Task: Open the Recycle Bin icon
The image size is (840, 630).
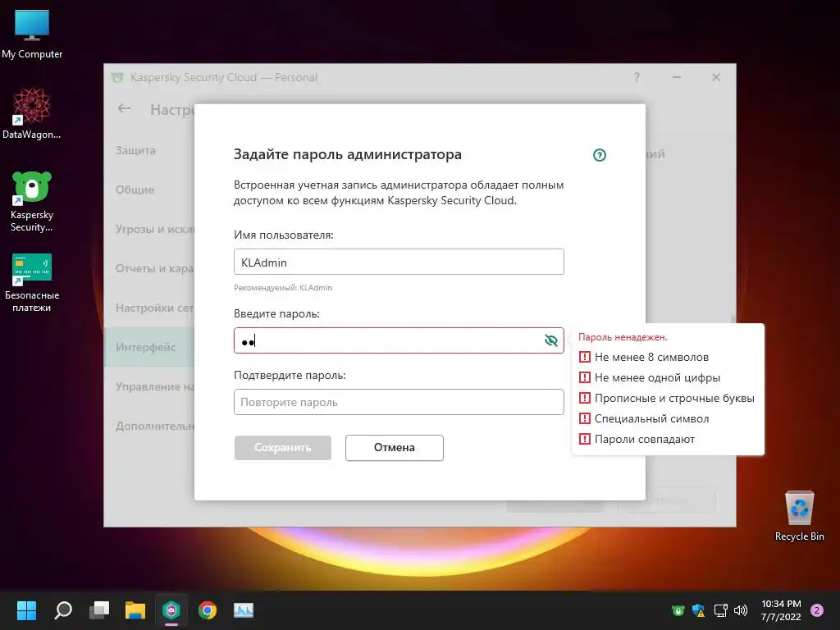Action: (x=799, y=516)
